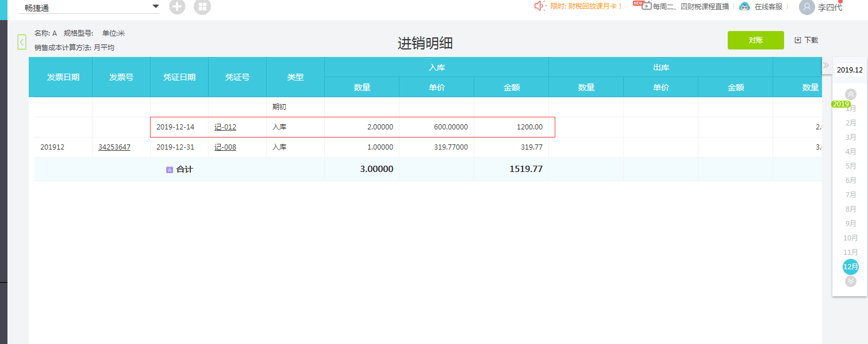Click the green back arrow icon
Image resolution: width=868 pixels, height=344 pixels.
click(x=22, y=42)
